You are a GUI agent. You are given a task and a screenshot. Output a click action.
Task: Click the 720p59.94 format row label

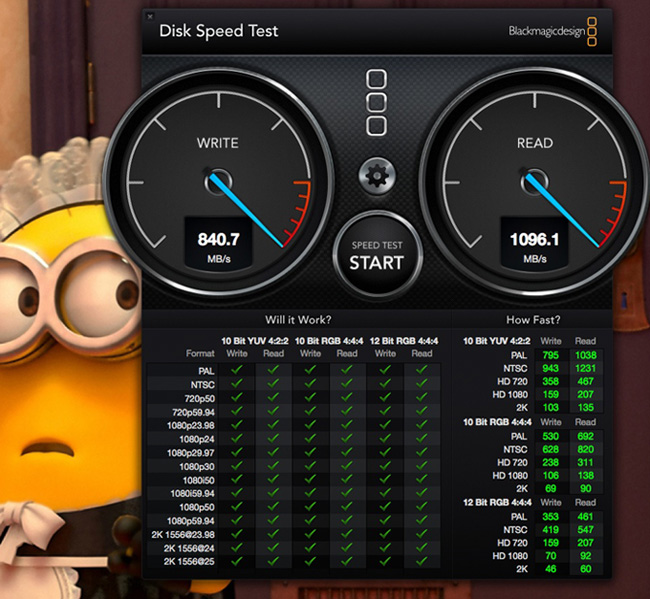[x=193, y=412]
